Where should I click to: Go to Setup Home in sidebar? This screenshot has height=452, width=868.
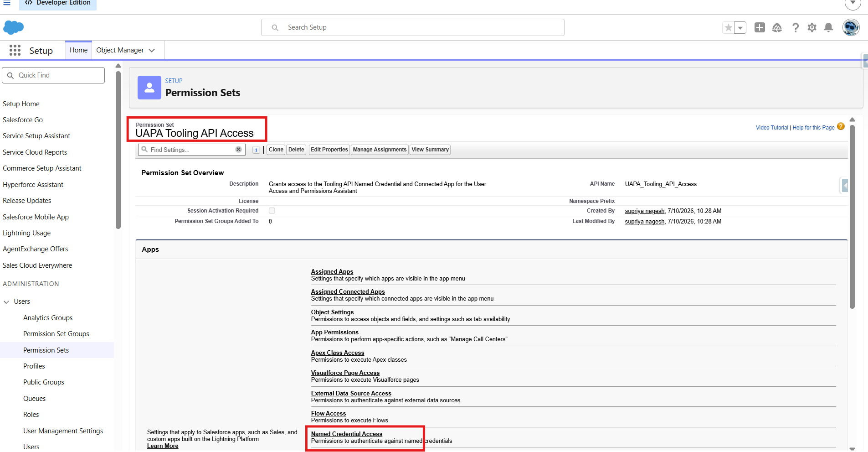[21, 104]
